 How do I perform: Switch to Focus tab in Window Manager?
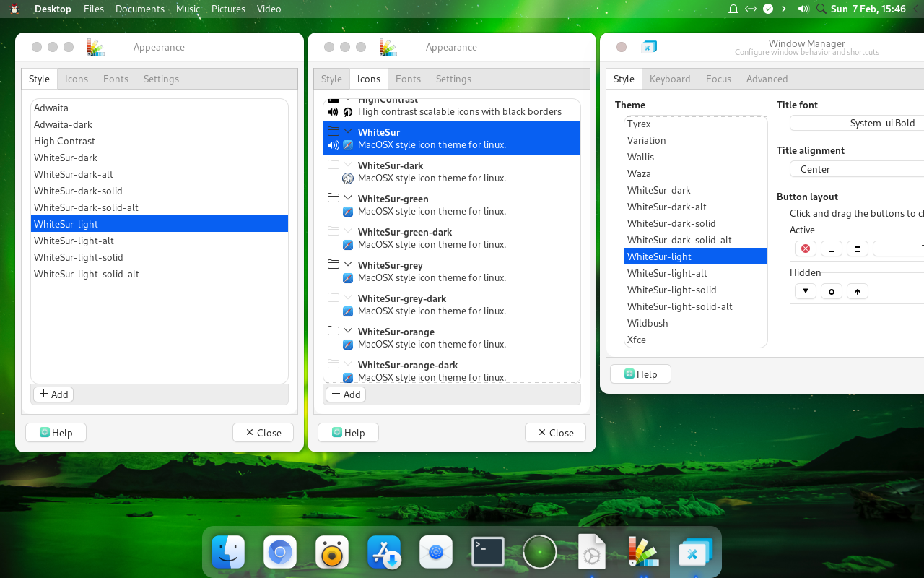(718, 79)
